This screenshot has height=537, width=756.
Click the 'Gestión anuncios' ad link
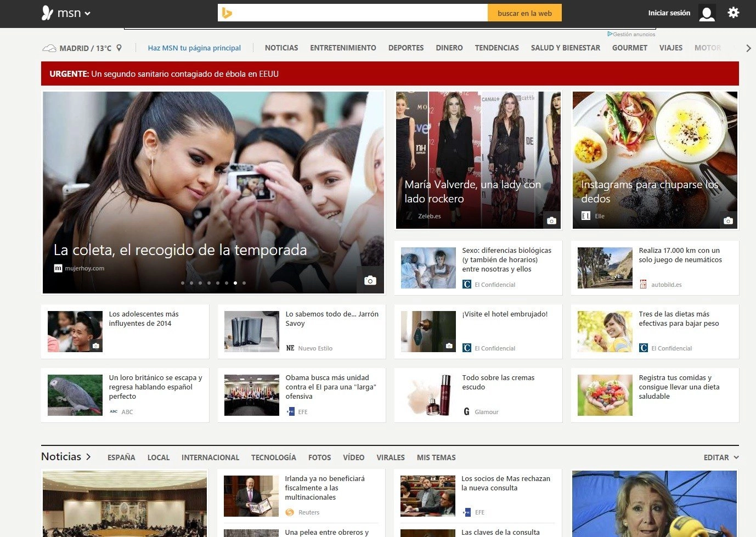[x=631, y=34]
